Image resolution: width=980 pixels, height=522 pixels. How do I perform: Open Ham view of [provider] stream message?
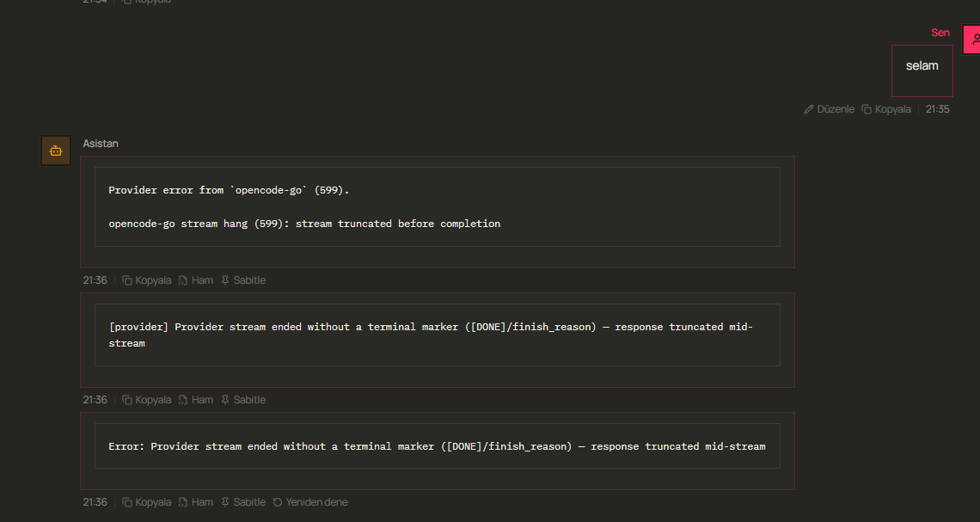click(x=196, y=400)
